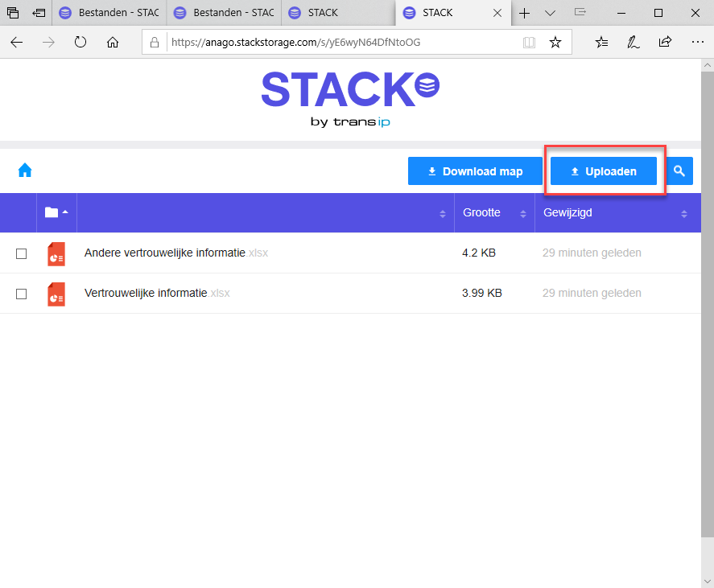
Task: Open add notes pen icon
Action: [x=634, y=43]
